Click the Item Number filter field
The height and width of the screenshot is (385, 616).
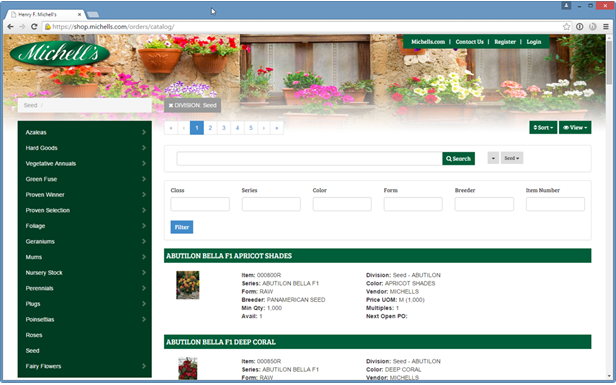[x=555, y=204]
